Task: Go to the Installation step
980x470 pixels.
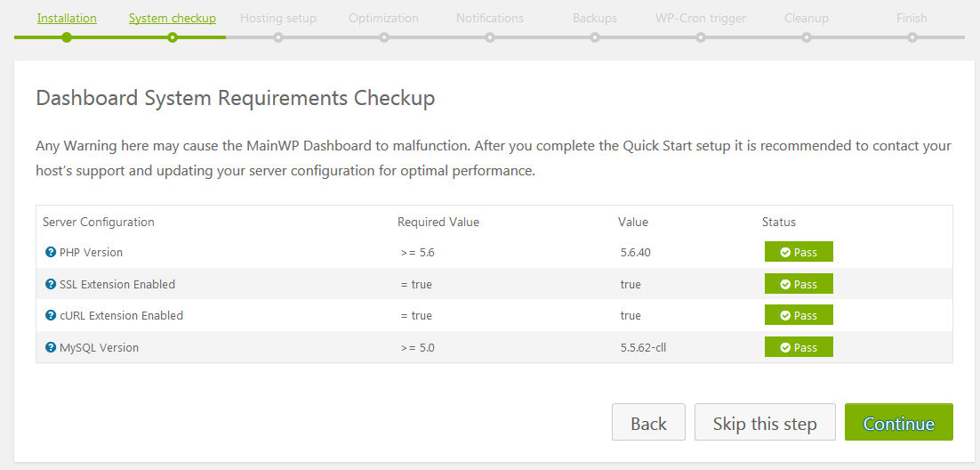Action: pos(67,19)
